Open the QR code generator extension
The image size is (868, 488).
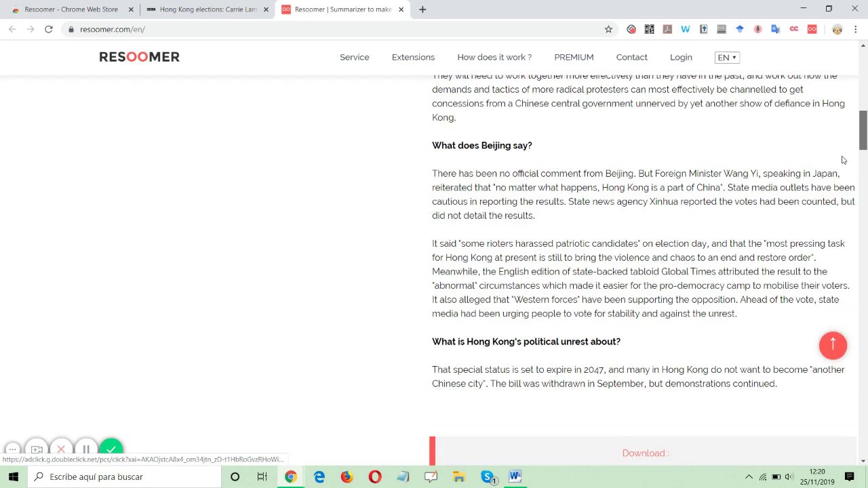pos(650,29)
